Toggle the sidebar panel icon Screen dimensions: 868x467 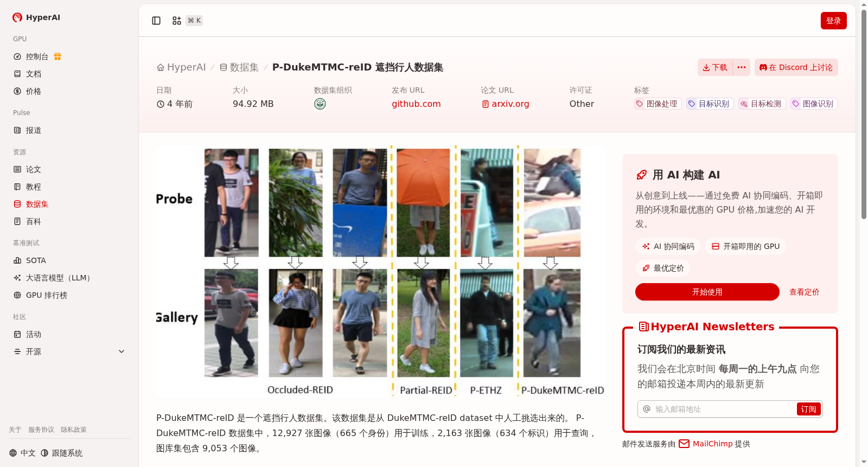pyautogui.click(x=156, y=21)
